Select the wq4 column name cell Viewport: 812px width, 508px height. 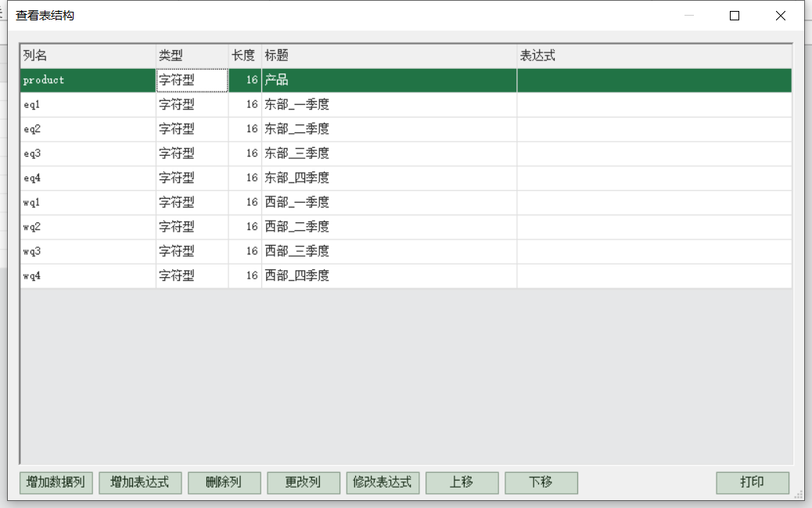(x=88, y=276)
